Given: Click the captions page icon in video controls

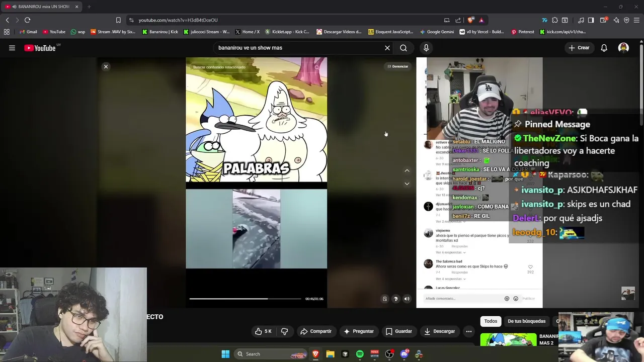Looking at the screenshot, I should [x=385, y=299].
